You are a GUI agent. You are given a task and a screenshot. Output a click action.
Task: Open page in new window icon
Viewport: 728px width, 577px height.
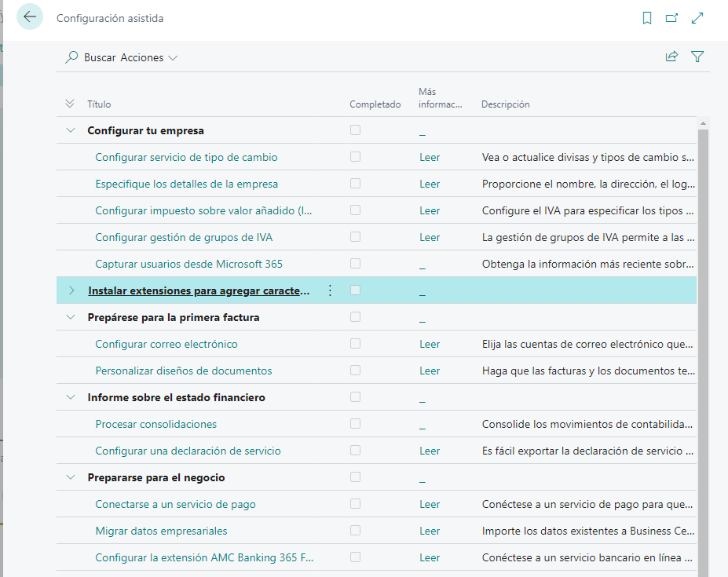click(x=671, y=18)
